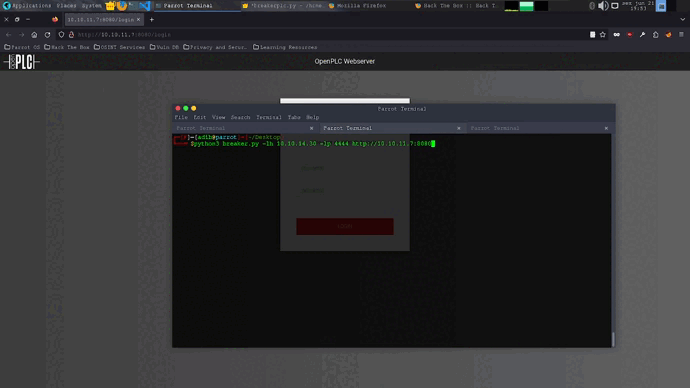Click the orange fox extension icon in toolbar
This screenshot has height=388, width=690.
coord(668,34)
